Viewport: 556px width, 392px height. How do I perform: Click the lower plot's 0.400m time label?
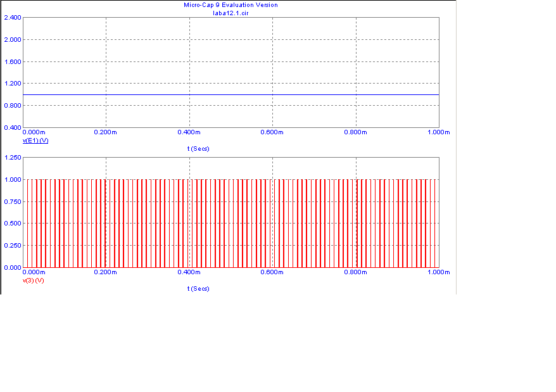pos(189,272)
